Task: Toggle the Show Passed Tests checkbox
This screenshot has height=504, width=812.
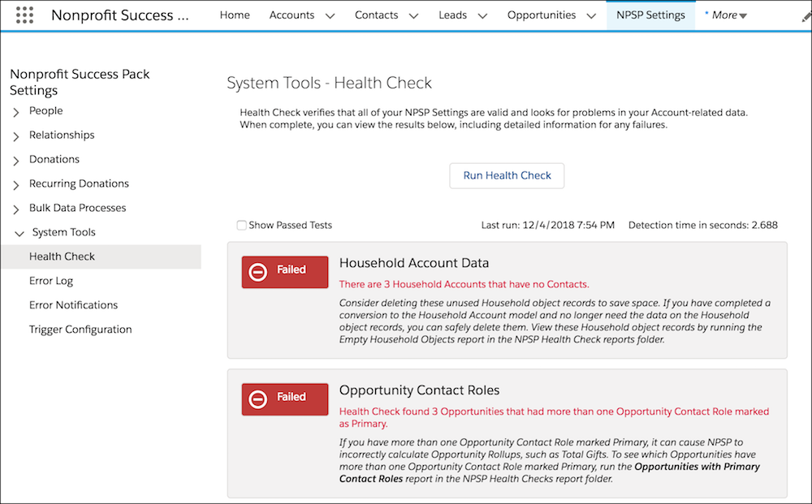Action: [x=241, y=225]
